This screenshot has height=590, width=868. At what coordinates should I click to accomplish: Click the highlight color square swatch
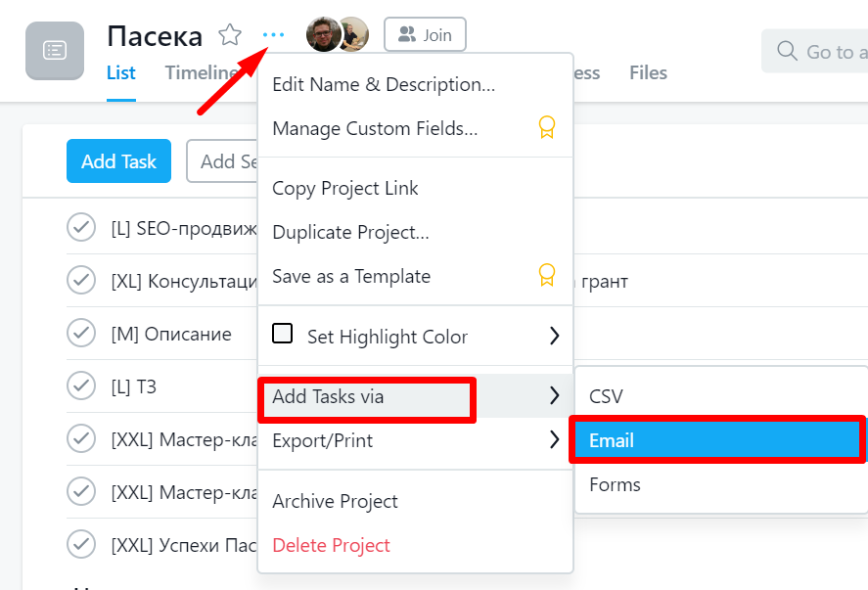coord(283,335)
